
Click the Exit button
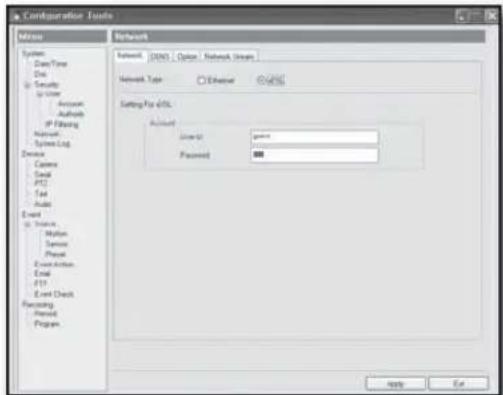pyautogui.click(x=459, y=383)
